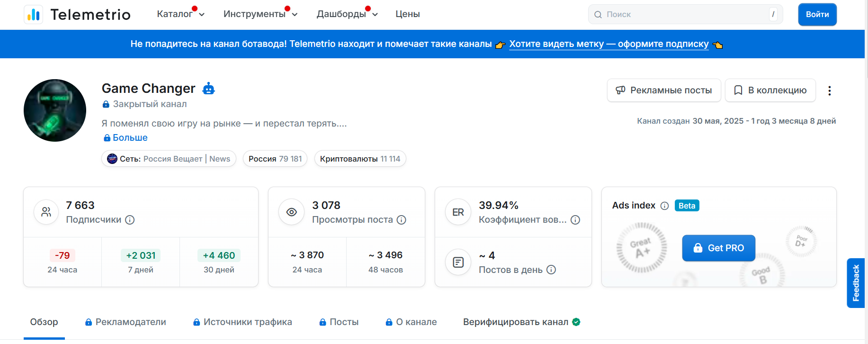This screenshot has height=344, width=868.
Task: Click the Telemetrio bar-chart logo icon
Action: pos(33,15)
